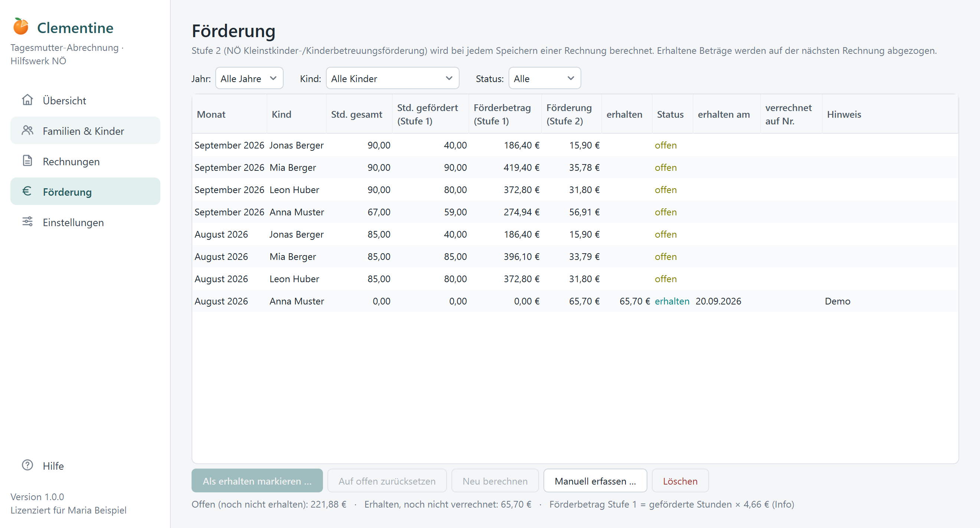Open the Übersicht page
This screenshot has height=528, width=980.
coord(85,100)
